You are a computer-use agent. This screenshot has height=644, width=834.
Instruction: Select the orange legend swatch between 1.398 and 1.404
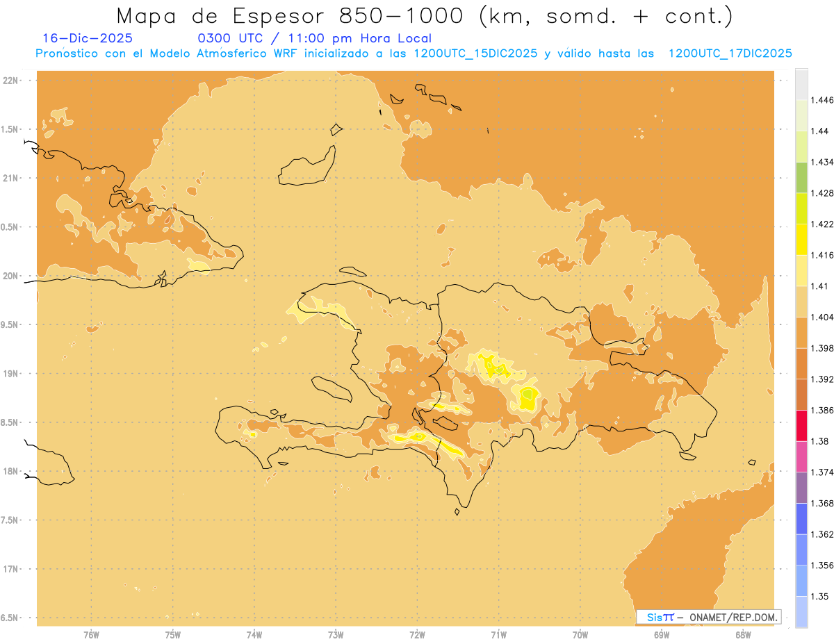[801, 332]
